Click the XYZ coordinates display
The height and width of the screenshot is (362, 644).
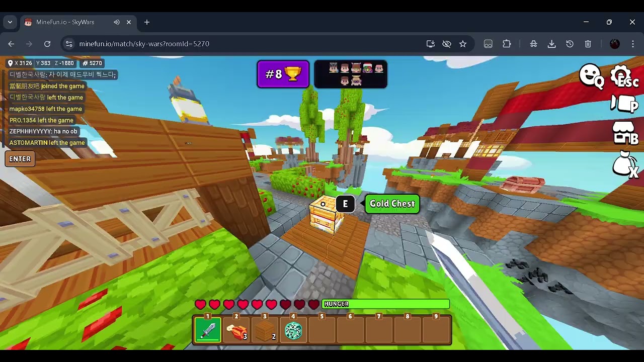pos(40,63)
